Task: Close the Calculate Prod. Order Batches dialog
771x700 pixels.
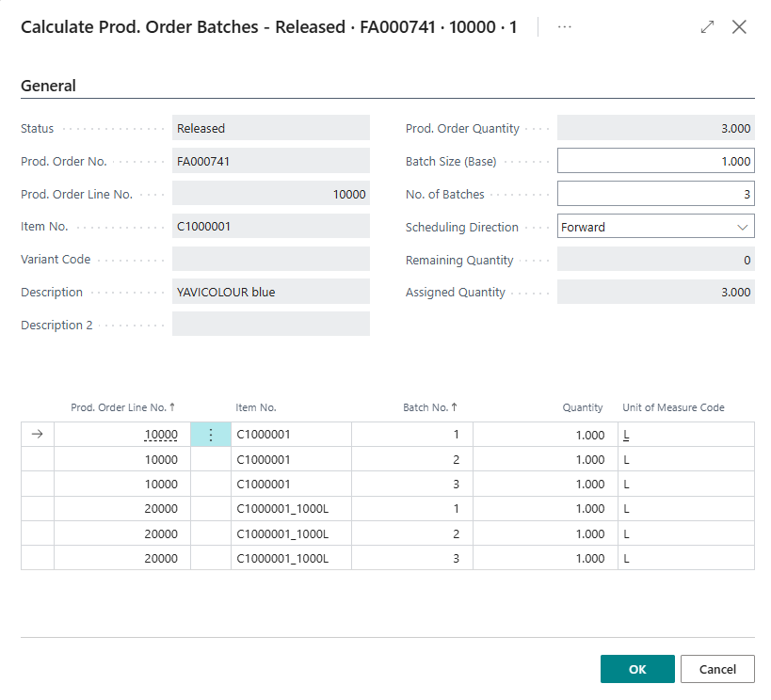Action: pyautogui.click(x=739, y=27)
